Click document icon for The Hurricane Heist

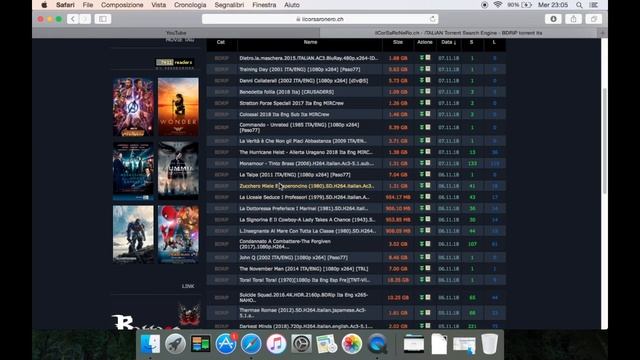click(x=428, y=152)
